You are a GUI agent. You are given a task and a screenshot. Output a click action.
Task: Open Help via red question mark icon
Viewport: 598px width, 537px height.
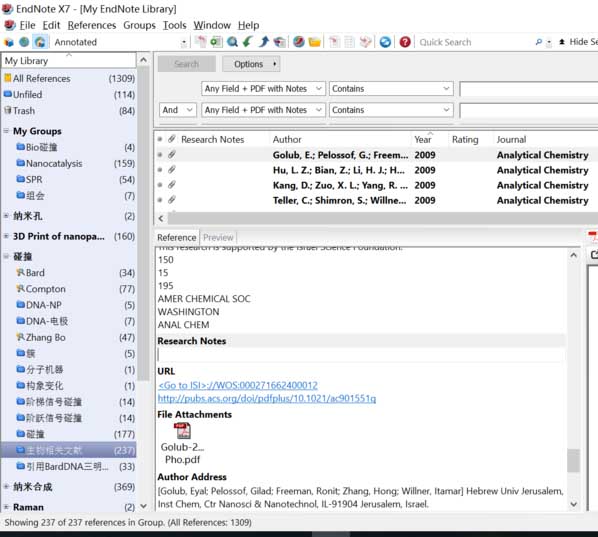(x=405, y=42)
